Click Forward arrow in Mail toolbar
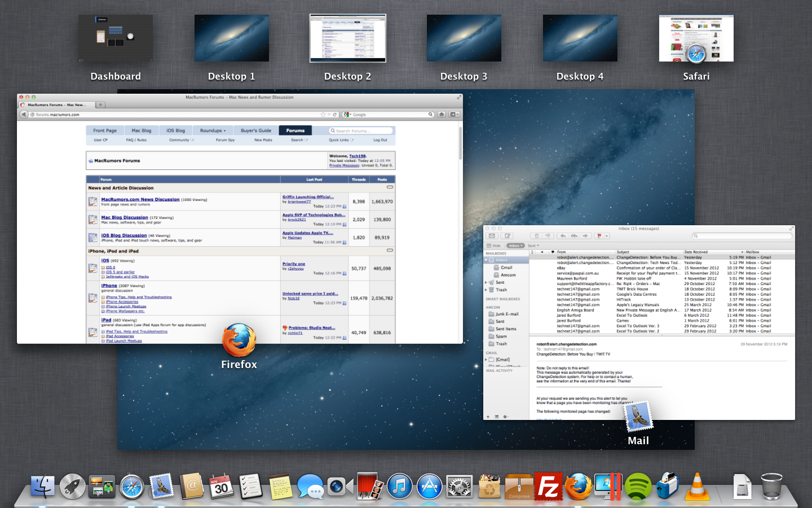The height and width of the screenshot is (508, 812). [586, 236]
